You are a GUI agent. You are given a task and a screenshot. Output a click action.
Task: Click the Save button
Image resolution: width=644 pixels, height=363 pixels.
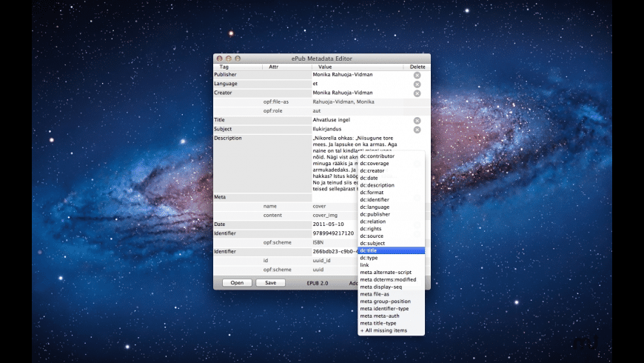pos(270,283)
